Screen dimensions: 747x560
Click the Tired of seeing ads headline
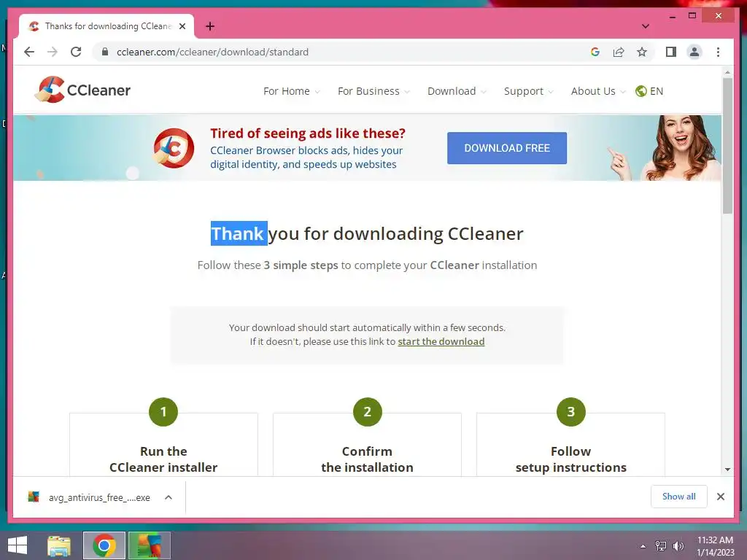point(308,133)
